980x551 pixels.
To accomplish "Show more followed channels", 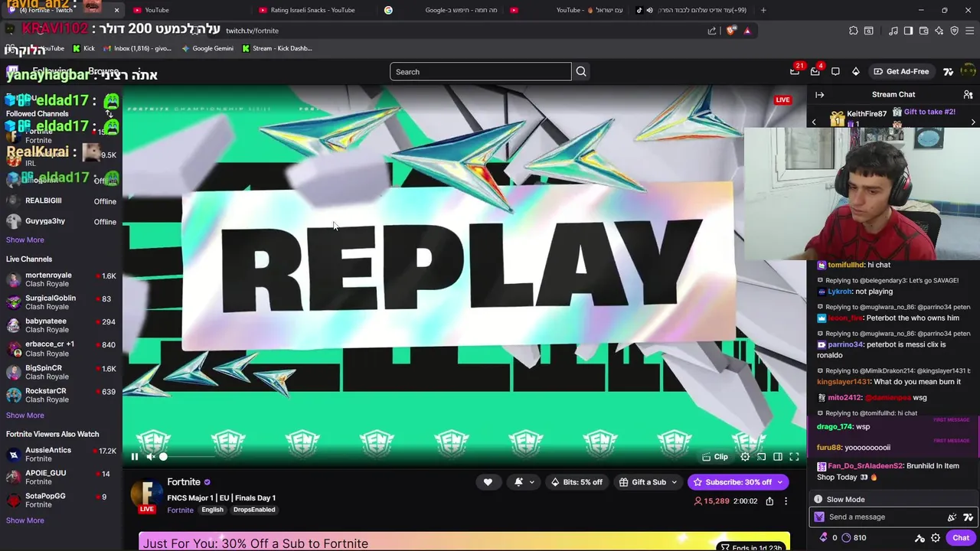I will (x=25, y=240).
